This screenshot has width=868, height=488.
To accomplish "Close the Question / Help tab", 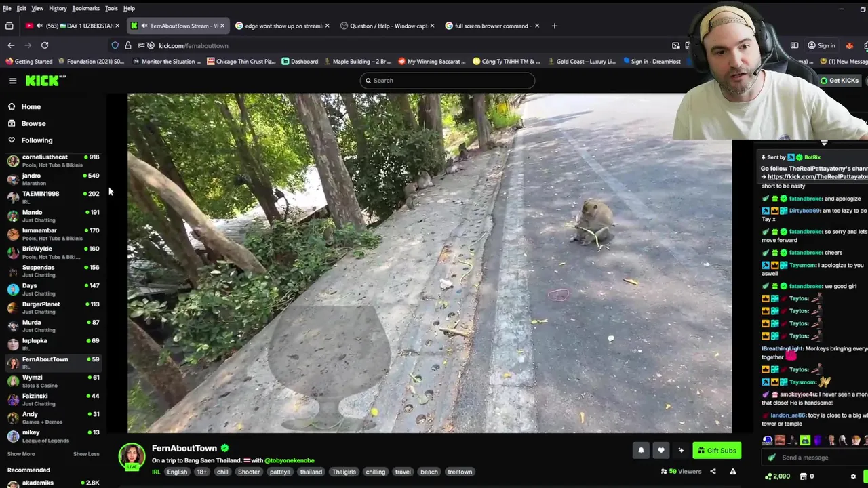I will 432,26.
